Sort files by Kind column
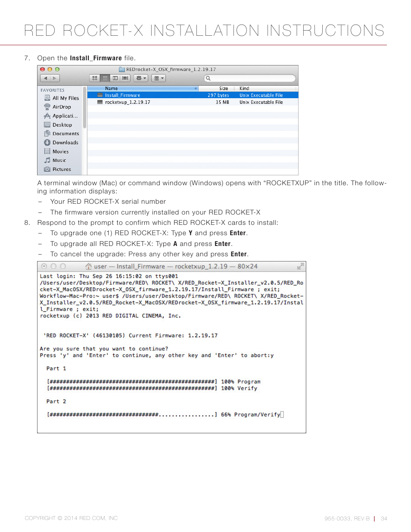This screenshot has width=411, height=532. point(267,88)
